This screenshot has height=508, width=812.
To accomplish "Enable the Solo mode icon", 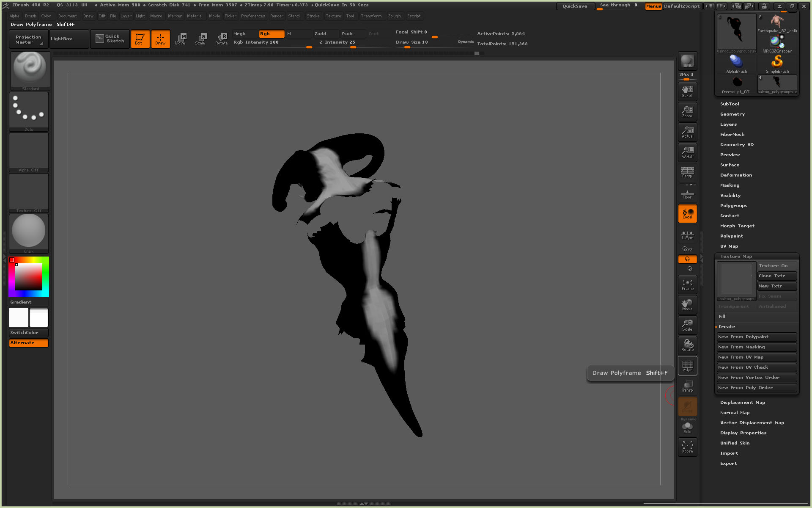I will click(x=687, y=428).
